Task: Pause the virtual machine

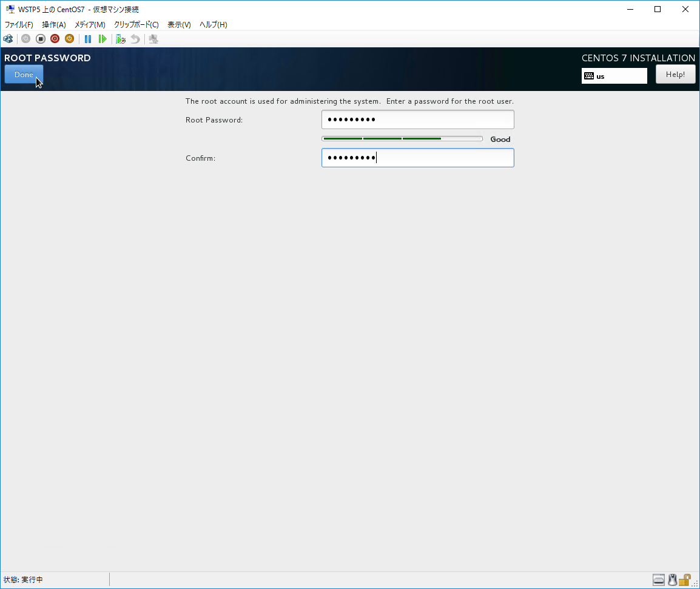Action: [x=88, y=39]
